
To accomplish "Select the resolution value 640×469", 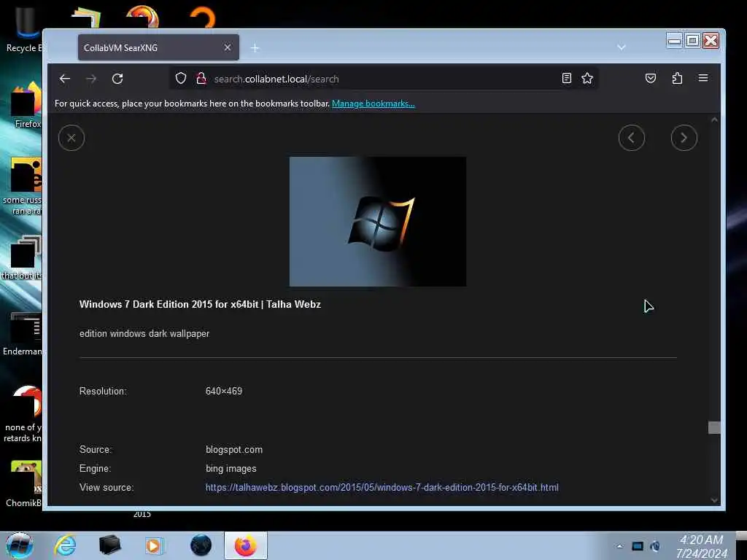I will click(x=224, y=391).
